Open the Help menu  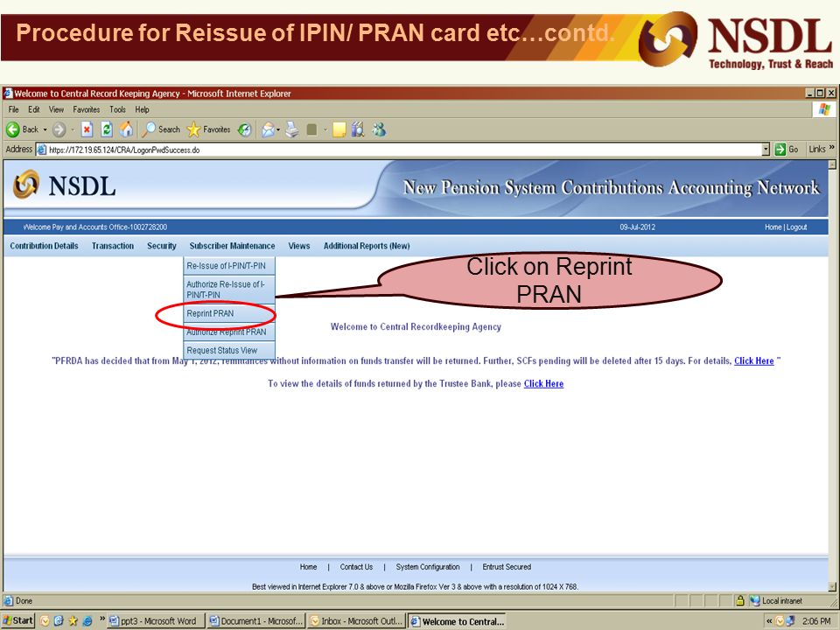coord(142,110)
